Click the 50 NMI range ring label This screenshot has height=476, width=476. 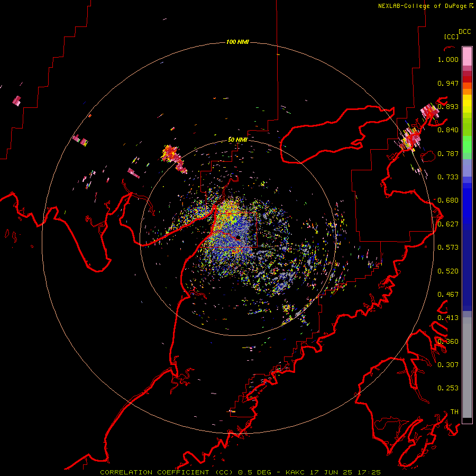click(x=237, y=140)
